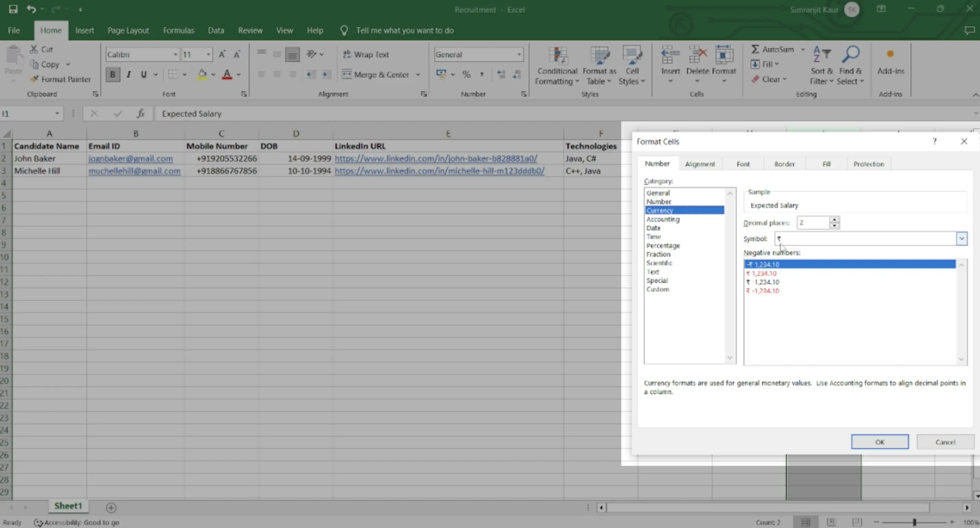Select Accounting in Category list
Image resolution: width=980 pixels, height=528 pixels.
(663, 219)
